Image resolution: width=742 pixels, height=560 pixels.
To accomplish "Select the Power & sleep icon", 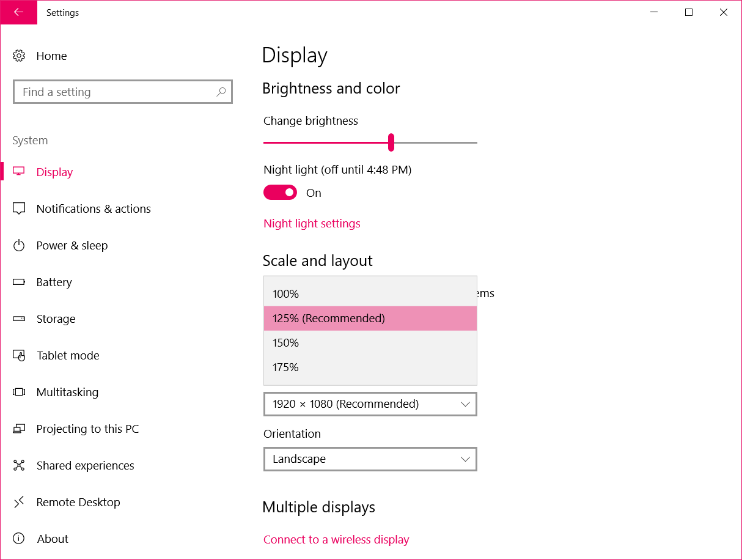I will (19, 245).
